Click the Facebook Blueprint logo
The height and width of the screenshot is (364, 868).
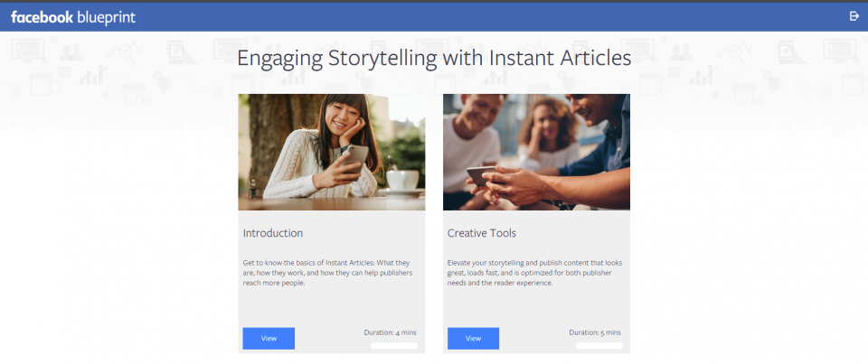pos(73,17)
